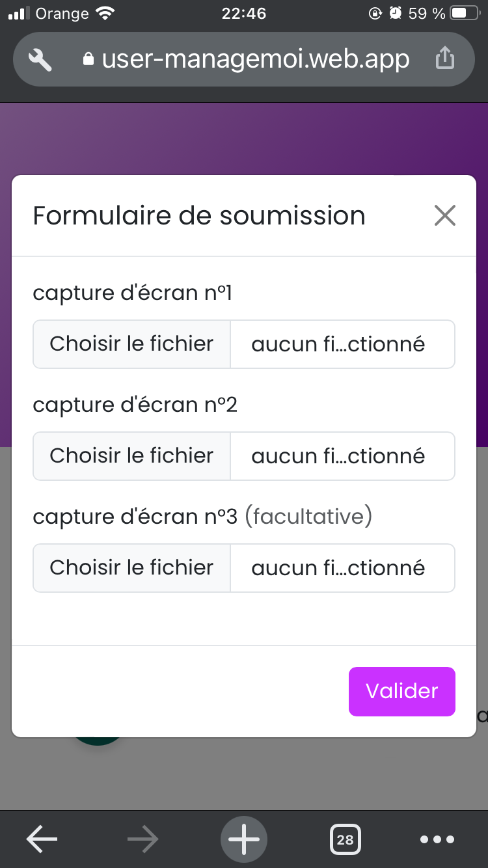The width and height of the screenshot is (488, 868).
Task: Choose file for capture d'écran n°1
Action: point(132,344)
